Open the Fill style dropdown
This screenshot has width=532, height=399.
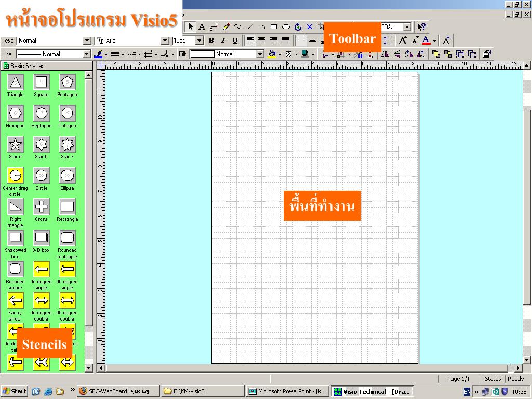pyautogui.click(x=260, y=54)
